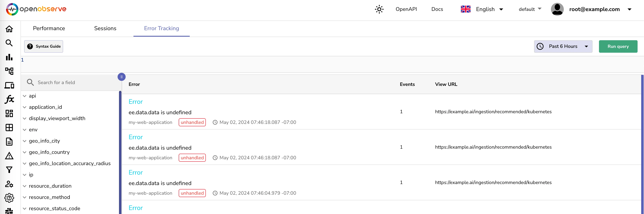Open Alerts via the warning triangle icon
This screenshot has width=644, height=214.
(x=9, y=156)
